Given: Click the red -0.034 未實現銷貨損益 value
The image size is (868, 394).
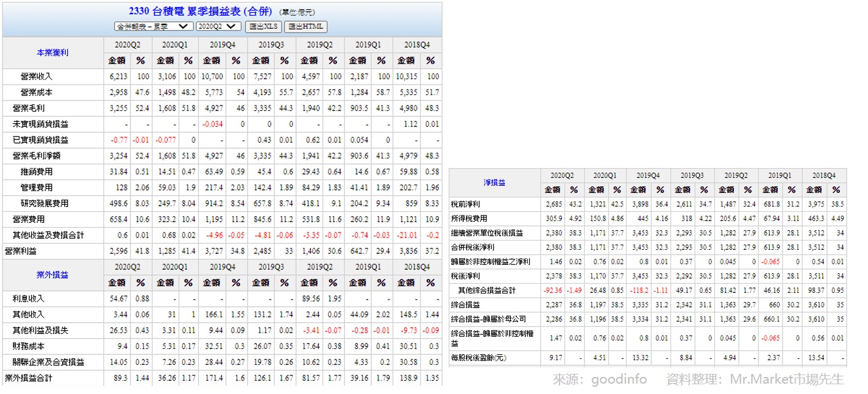Looking at the screenshot, I should pyautogui.click(x=213, y=124).
